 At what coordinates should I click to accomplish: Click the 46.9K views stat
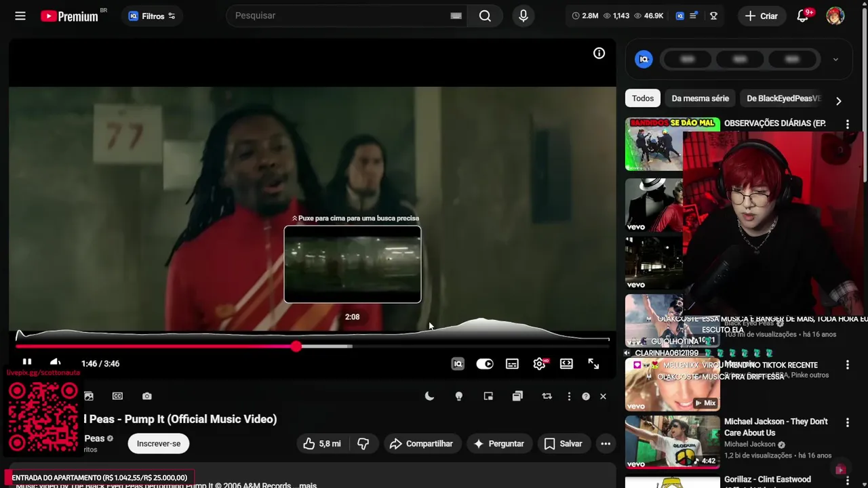649,16
